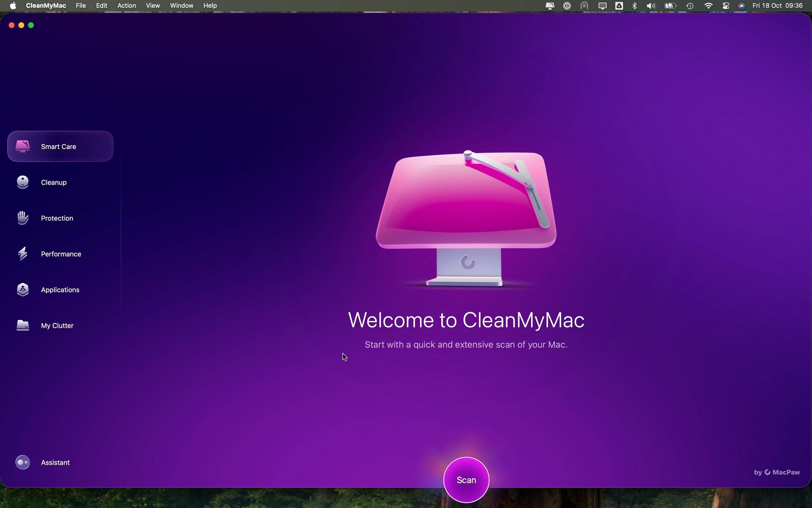
Task: Select the Performance lightning icon
Action: (23, 254)
